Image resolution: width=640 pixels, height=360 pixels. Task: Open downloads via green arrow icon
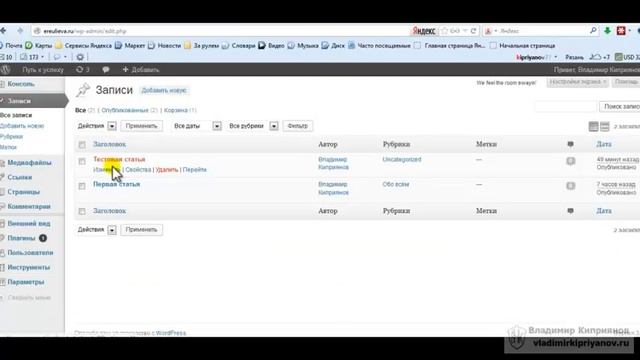[x=607, y=31]
